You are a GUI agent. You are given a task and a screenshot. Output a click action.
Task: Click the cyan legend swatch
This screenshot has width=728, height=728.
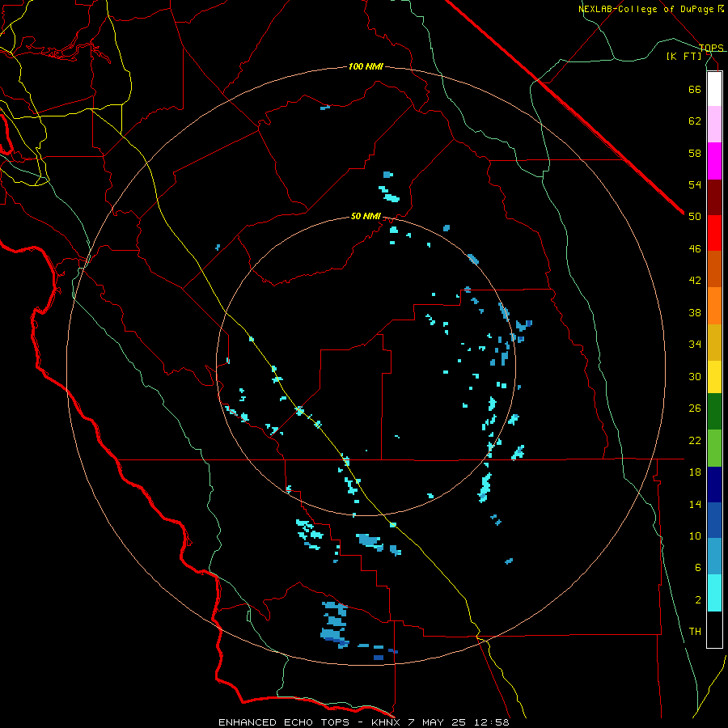[x=714, y=593]
